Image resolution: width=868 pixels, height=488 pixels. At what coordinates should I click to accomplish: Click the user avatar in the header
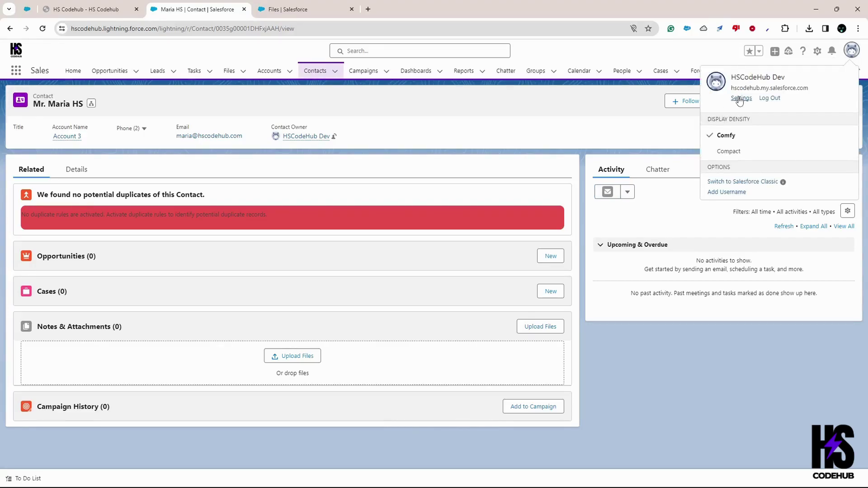852,50
